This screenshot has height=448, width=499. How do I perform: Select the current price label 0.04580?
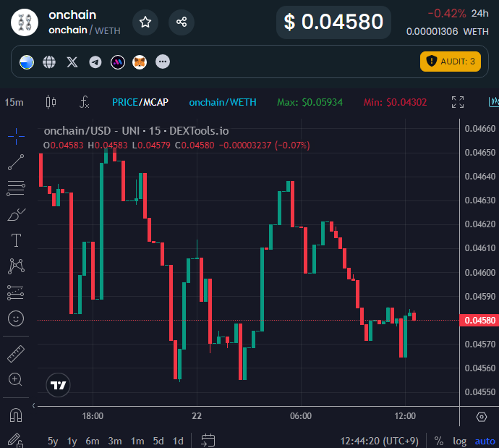point(479,321)
